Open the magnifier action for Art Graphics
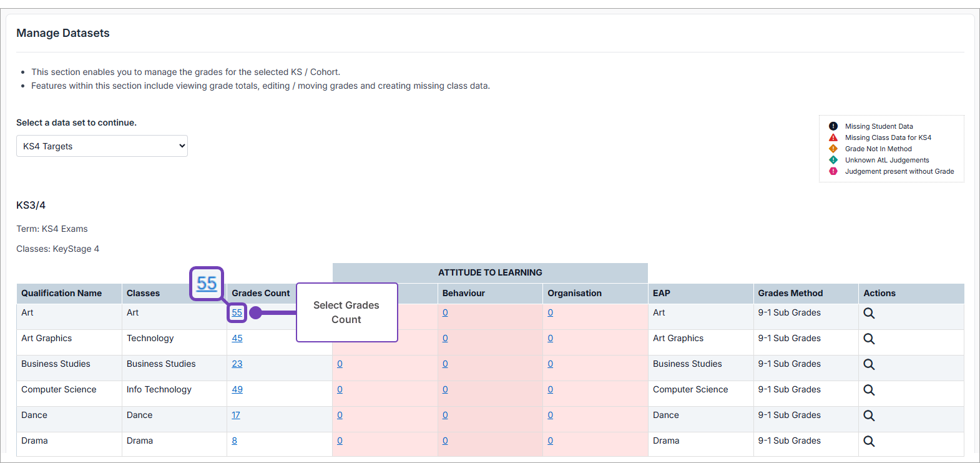Viewport: 980px width, 463px height. 868,339
